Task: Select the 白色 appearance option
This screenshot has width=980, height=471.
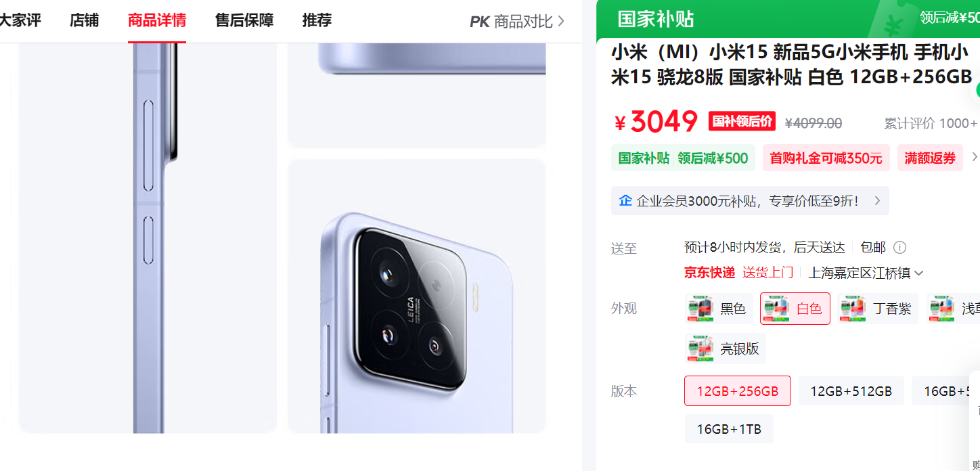Action: 795,309
